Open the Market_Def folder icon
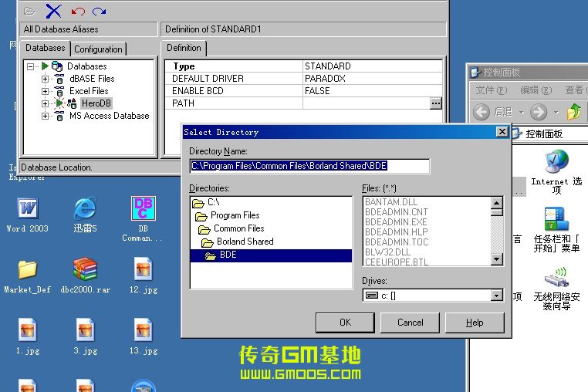Image resolution: width=588 pixels, height=392 pixels. tap(27, 269)
